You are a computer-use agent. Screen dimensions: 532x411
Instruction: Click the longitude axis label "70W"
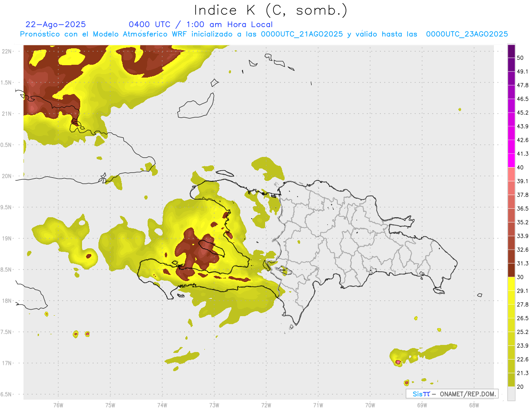370,405
